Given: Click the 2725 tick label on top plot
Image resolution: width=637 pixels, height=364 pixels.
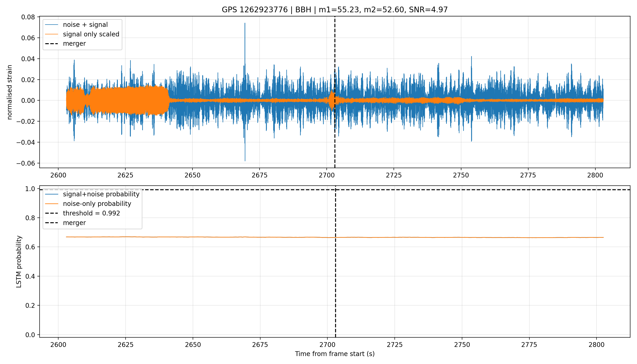Looking at the screenshot, I should pyautogui.click(x=394, y=175).
